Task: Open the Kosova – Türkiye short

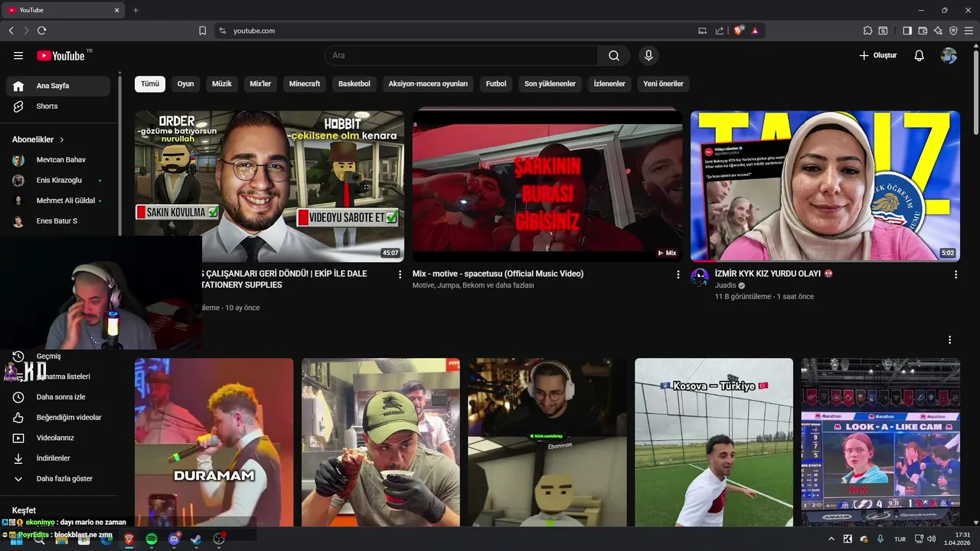Action: point(714,442)
